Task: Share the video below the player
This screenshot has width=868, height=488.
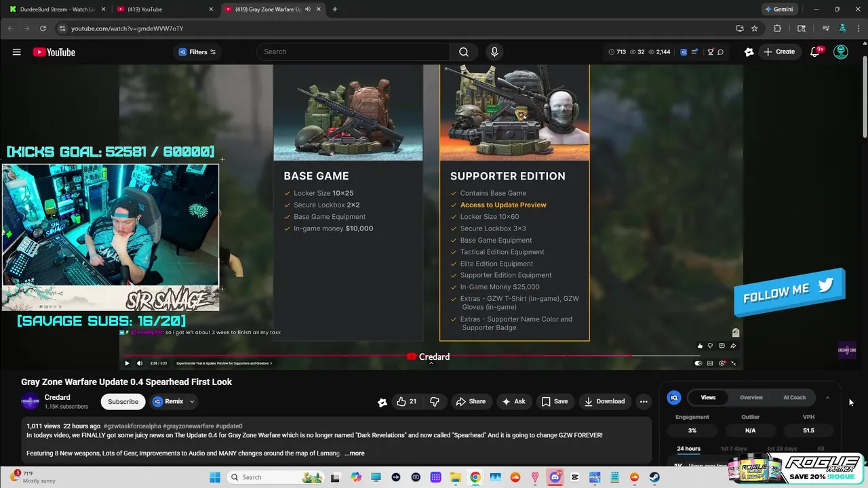Action: tap(471, 401)
